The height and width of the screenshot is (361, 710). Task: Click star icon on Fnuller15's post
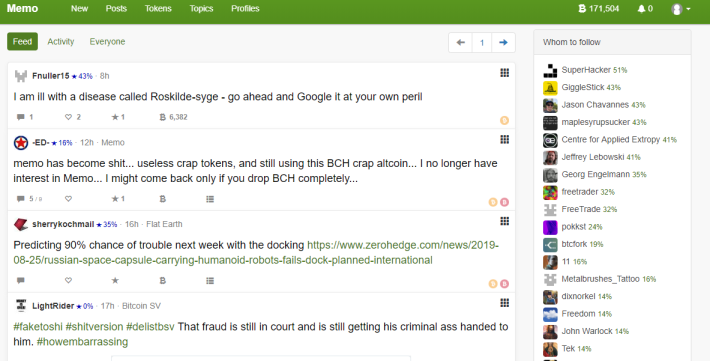coord(115,117)
